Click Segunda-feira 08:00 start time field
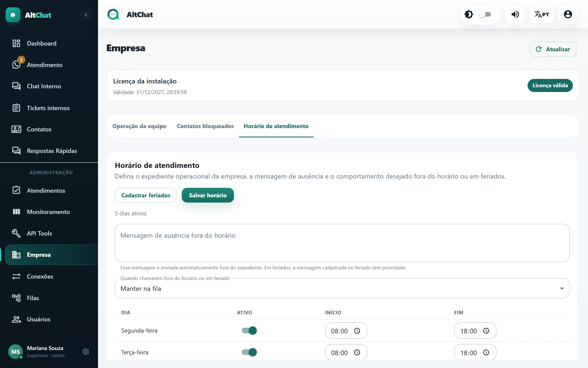The image size is (588, 368). pyautogui.click(x=346, y=331)
